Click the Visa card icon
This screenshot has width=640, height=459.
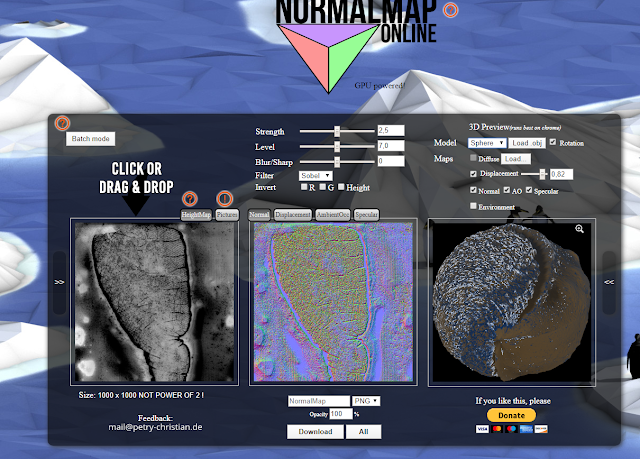pos(482,429)
